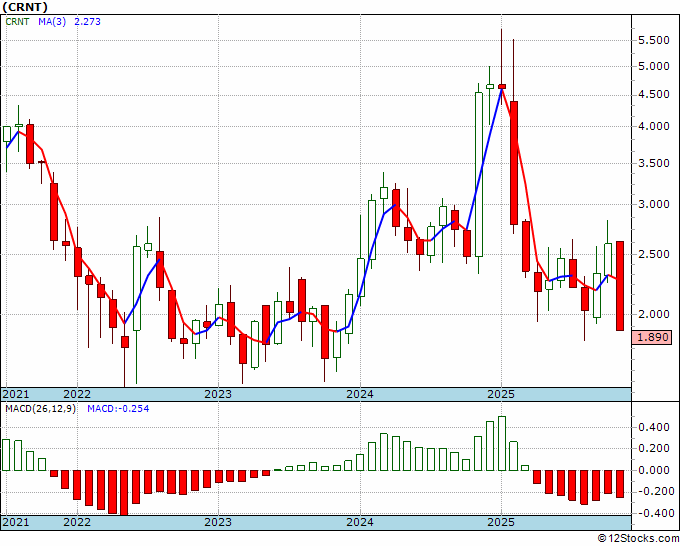680x546 pixels.
Task: Click the (CRNT) chart title
Action: (25, 7)
